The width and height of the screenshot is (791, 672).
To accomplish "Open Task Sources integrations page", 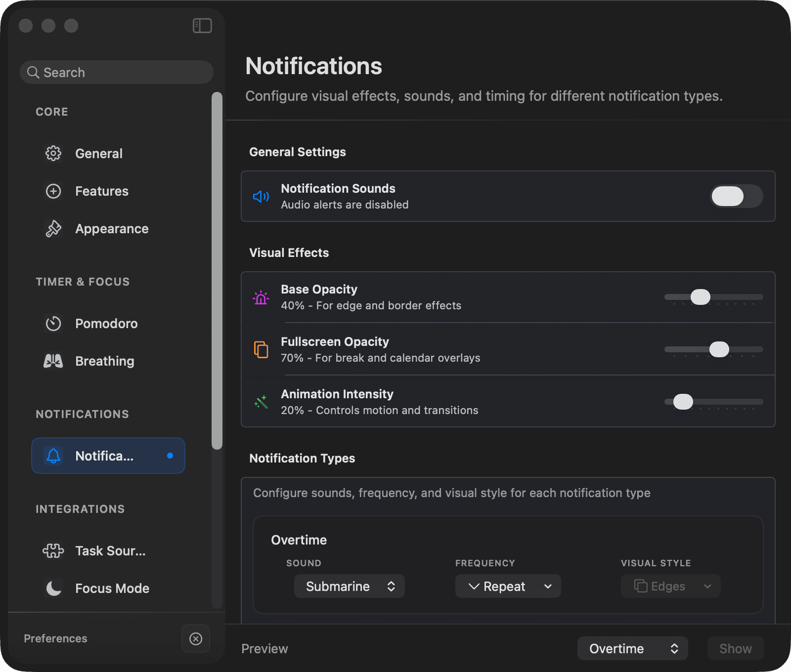I will tap(108, 551).
